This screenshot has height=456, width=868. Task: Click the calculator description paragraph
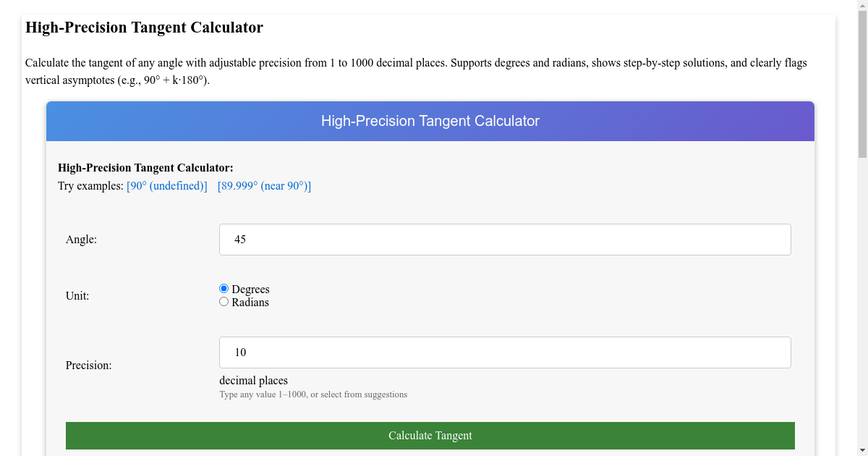point(416,70)
